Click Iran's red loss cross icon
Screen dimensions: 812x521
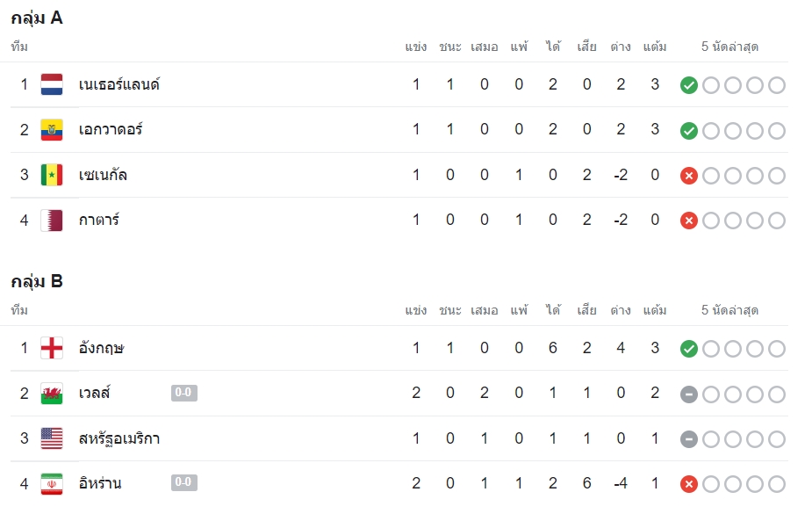[x=689, y=485]
